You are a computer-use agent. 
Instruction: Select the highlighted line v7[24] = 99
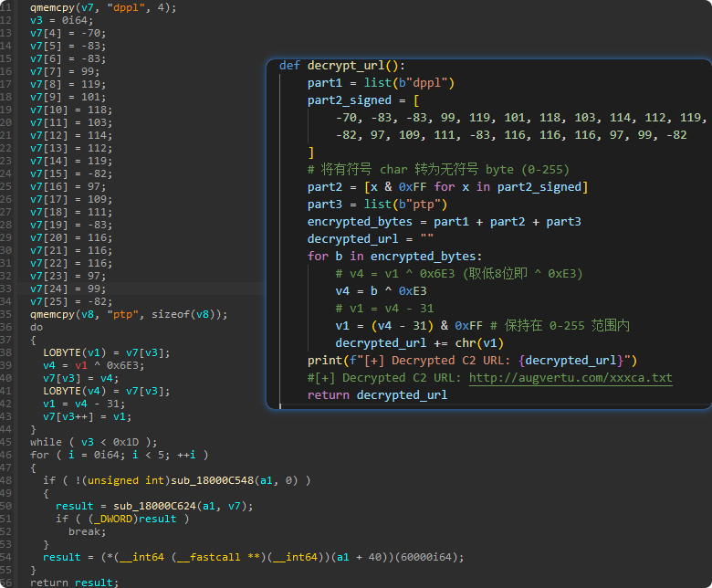pos(68,289)
